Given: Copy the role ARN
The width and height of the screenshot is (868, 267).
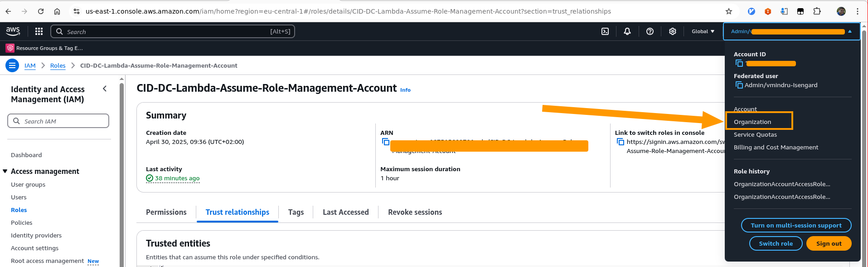Looking at the screenshot, I should (x=386, y=142).
